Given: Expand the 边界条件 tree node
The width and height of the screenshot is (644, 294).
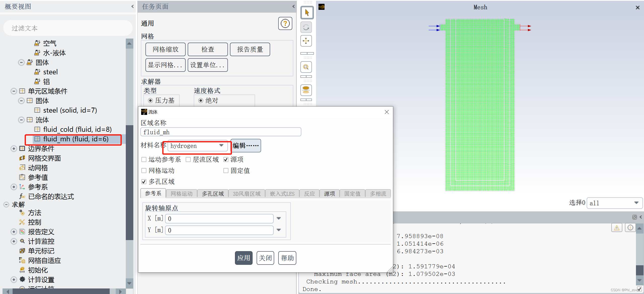Looking at the screenshot, I should click(x=14, y=149).
